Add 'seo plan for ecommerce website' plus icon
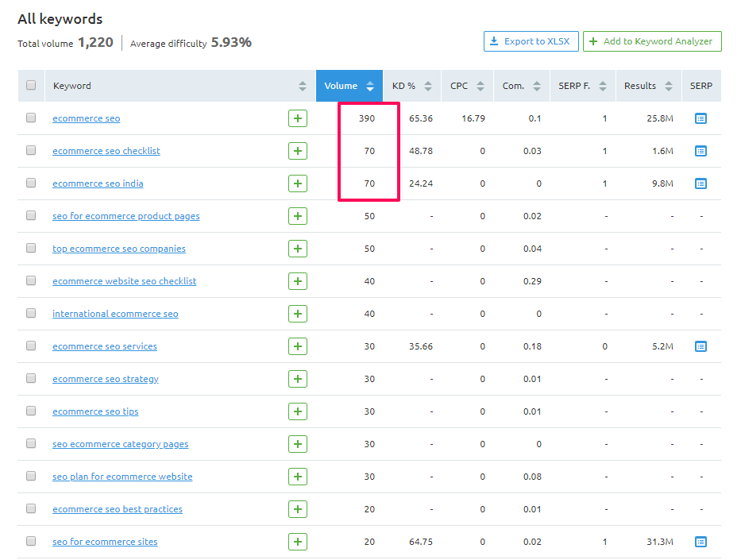 point(298,477)
